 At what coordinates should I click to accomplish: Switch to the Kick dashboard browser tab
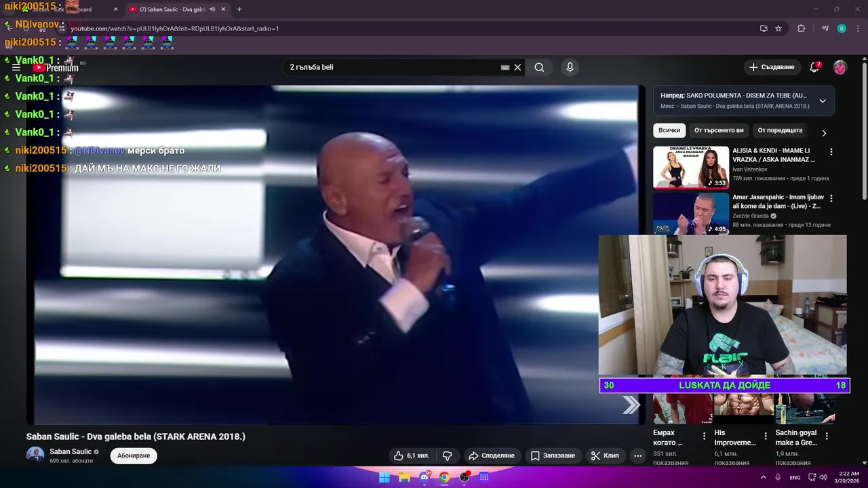[68, 9]
